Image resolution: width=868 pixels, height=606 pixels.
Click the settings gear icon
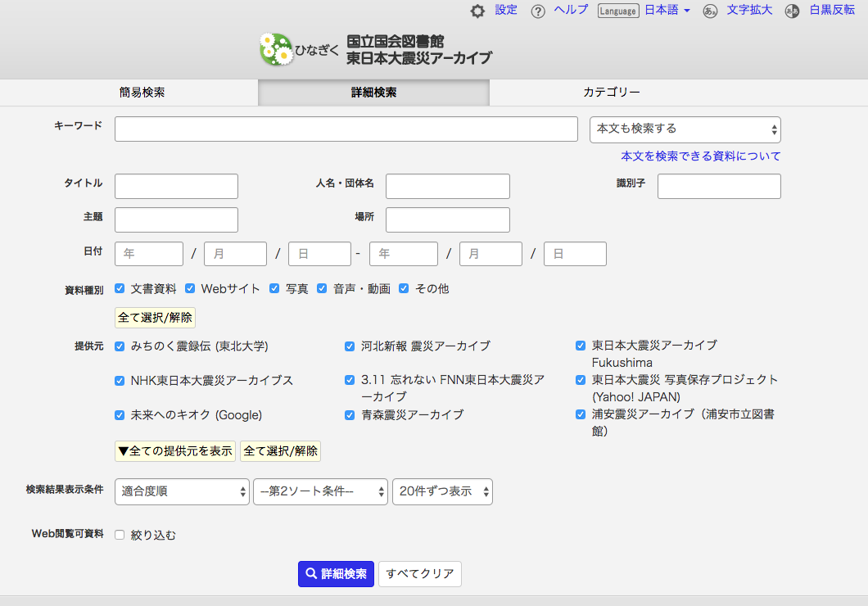point(477,11)
